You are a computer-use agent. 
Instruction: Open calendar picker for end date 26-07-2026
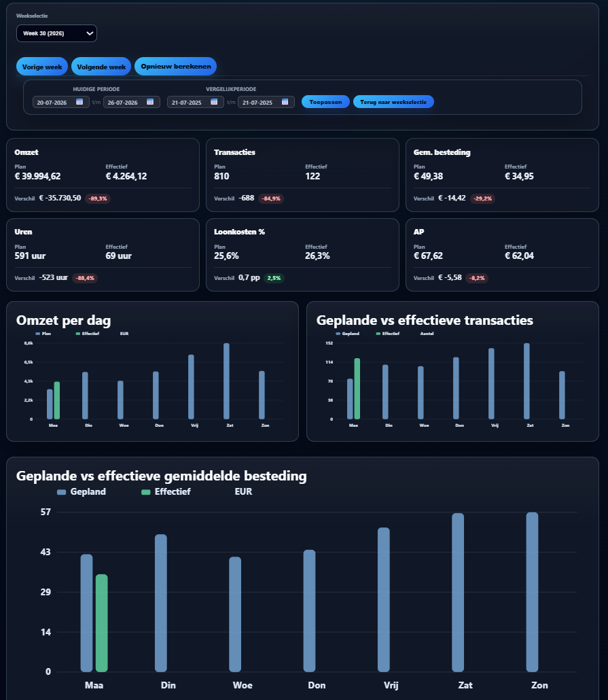(150, 102)
